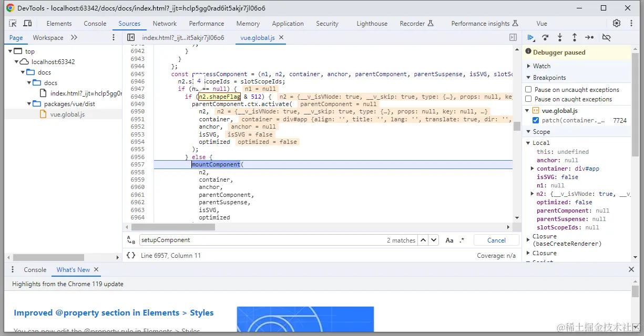Screen dimensions: 644x336
Task: Expand the Watch section
Action: point(529,66)
